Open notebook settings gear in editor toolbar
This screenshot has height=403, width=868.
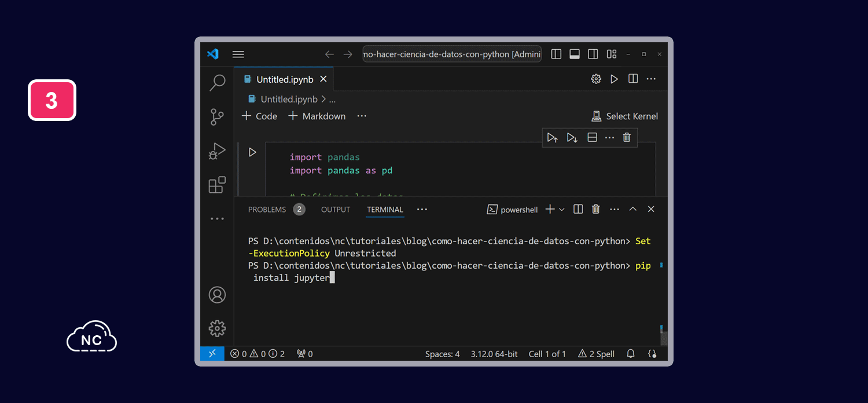pos(596,79)
